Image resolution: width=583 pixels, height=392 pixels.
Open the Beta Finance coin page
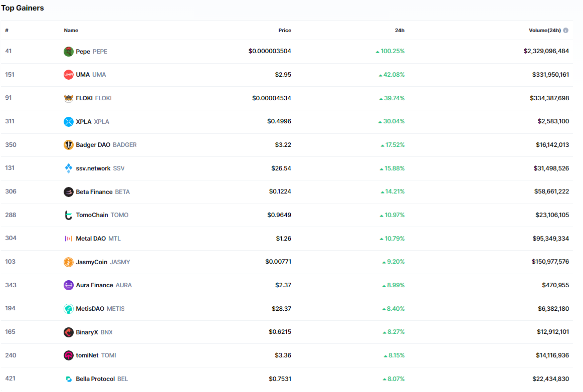pos(94,192)
